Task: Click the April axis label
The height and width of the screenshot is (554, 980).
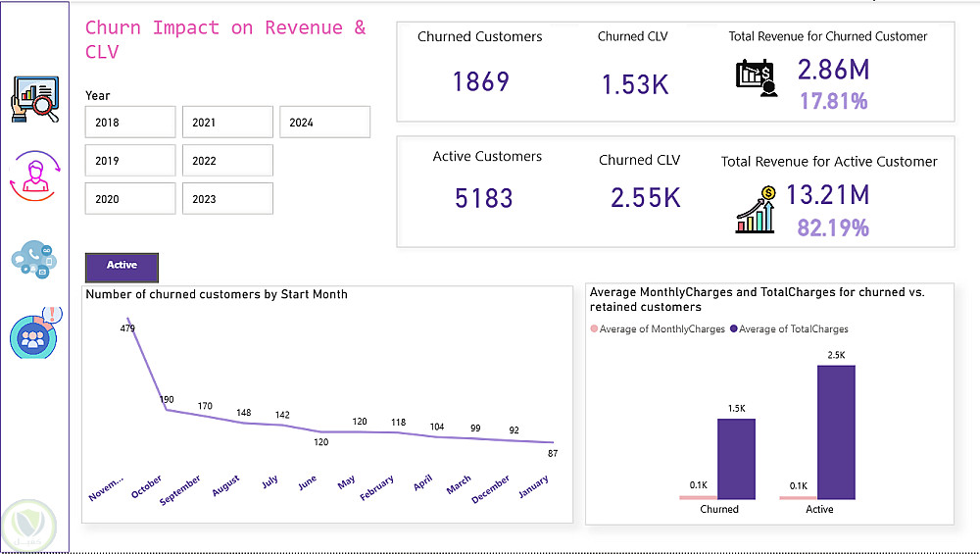Action: coord(423,482)
